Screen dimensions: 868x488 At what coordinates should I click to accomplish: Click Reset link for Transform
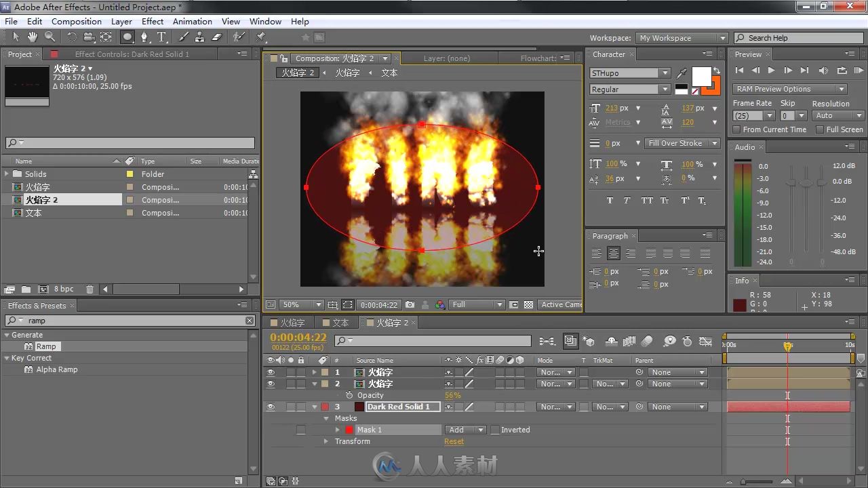click(x=454, y=441)
